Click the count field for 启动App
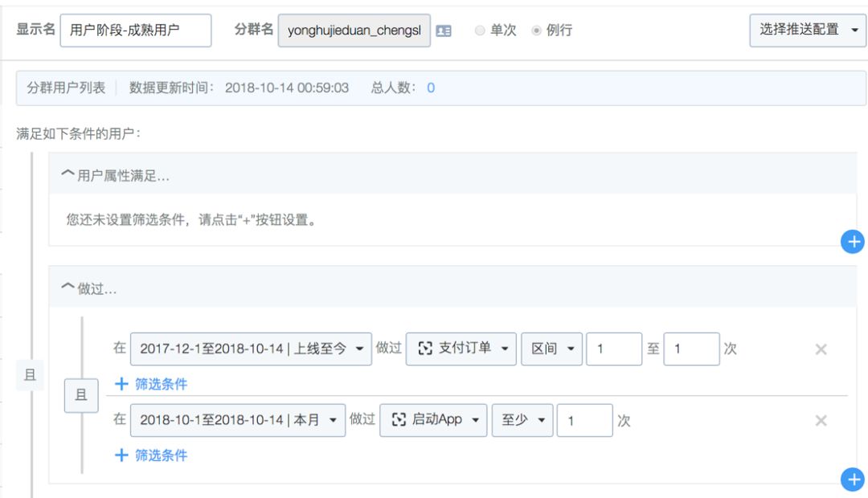 584,420
